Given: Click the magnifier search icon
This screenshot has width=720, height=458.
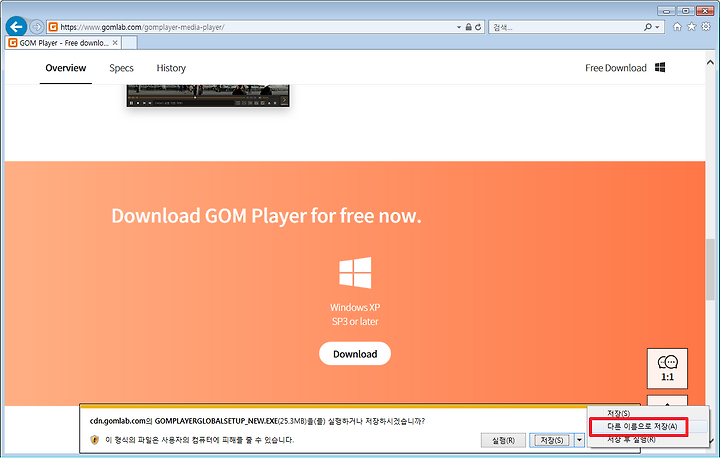Looking at the screenshot, I should [x=647, y=27].
